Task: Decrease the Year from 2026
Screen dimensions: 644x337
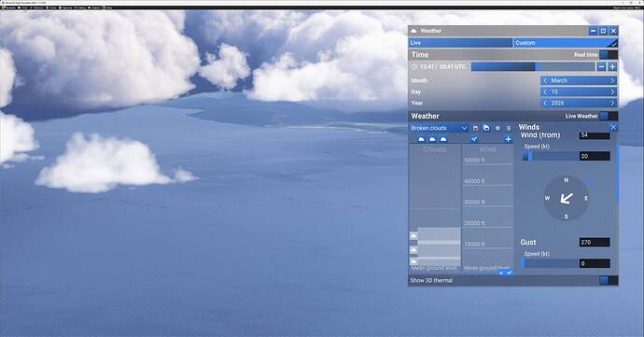Action: [x=545, y=104]
